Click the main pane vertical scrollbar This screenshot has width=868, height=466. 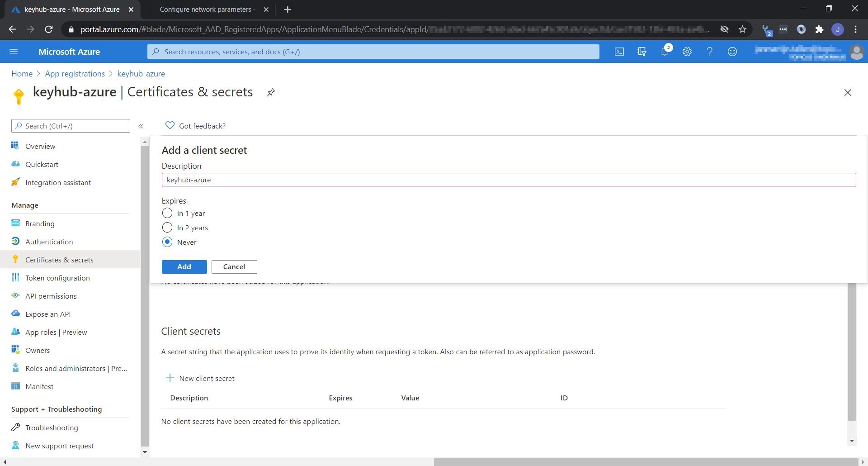[852, 353]
